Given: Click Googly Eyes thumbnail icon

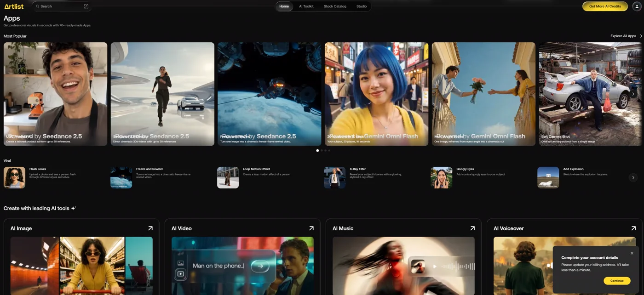Looking at the screenshot, I should (441, 177).
